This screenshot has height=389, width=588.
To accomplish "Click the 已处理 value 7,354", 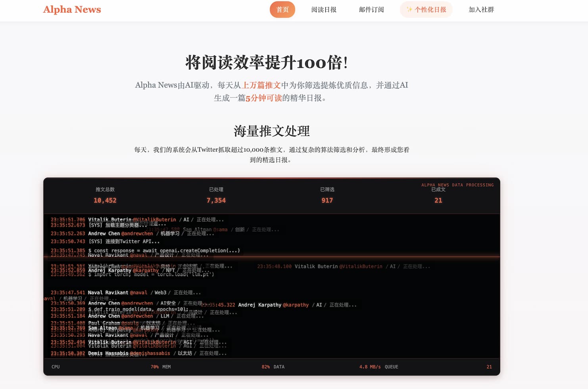I will pos(216,200).
